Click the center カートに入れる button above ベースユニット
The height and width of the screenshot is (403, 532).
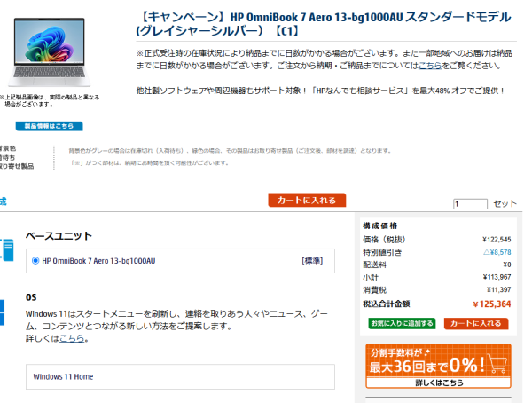tap(307, 200)
